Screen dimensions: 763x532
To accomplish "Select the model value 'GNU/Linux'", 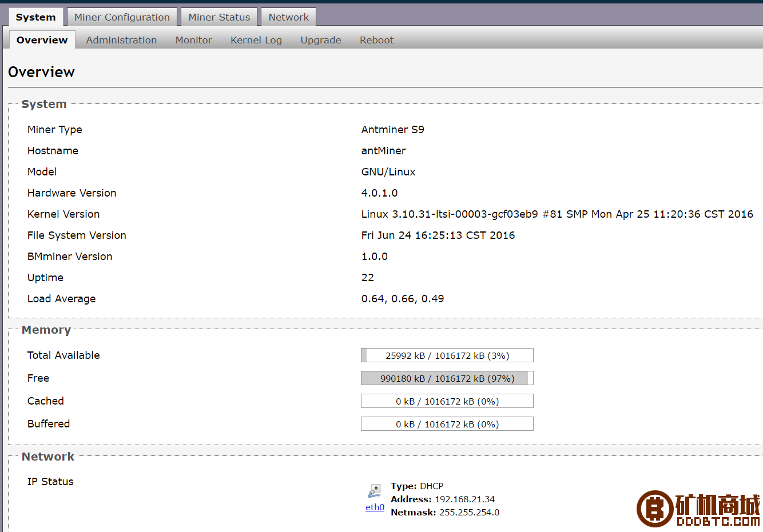I will point(388,172).
